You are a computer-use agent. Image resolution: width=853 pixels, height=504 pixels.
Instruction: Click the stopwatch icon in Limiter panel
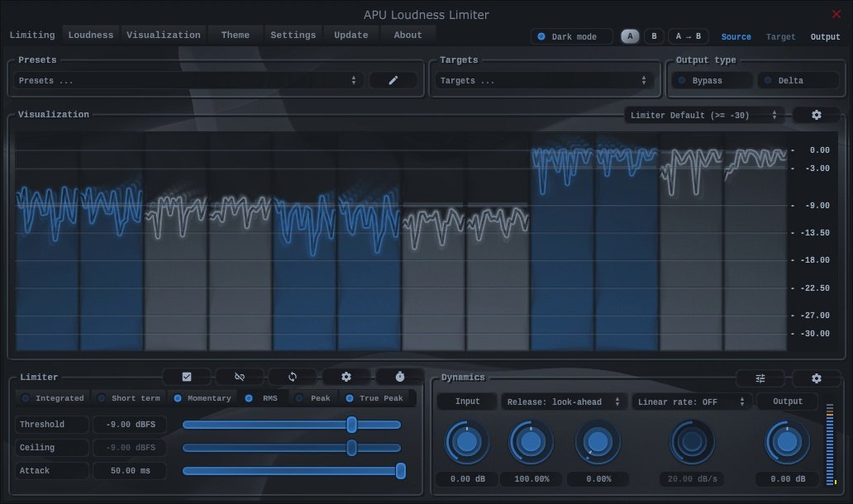(x=400, y=377)
